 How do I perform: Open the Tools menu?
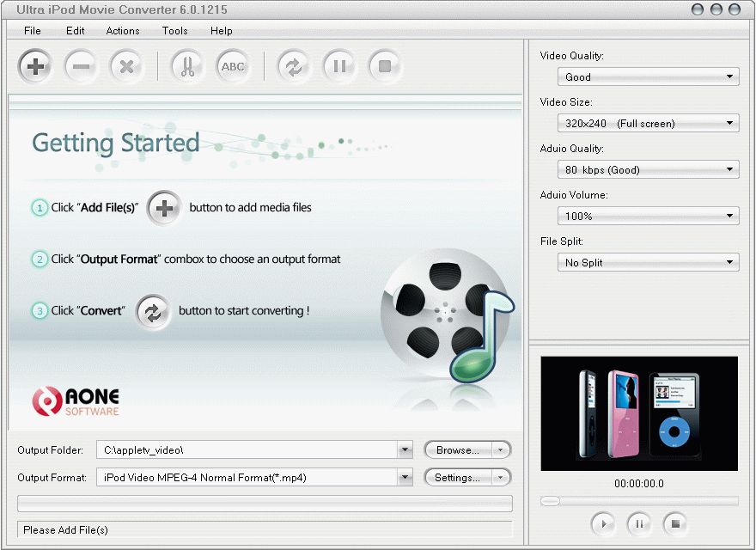click(x=175, y=31)
